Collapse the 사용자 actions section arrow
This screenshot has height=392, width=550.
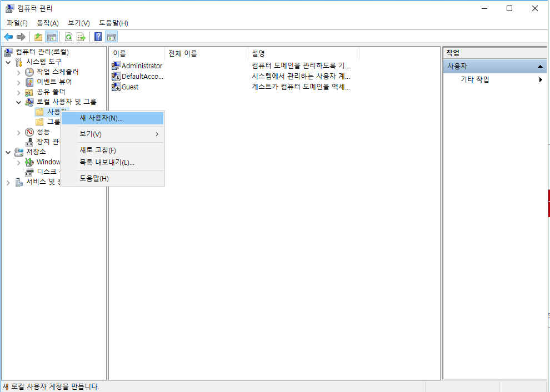pyautogui.click(x=540, y=66)
